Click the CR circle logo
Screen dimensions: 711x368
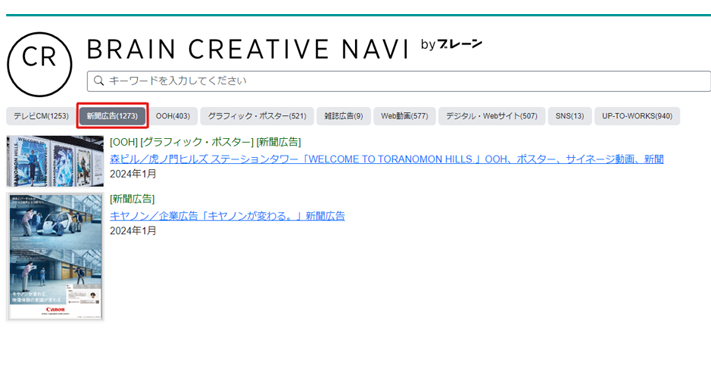tap(39, 64)
